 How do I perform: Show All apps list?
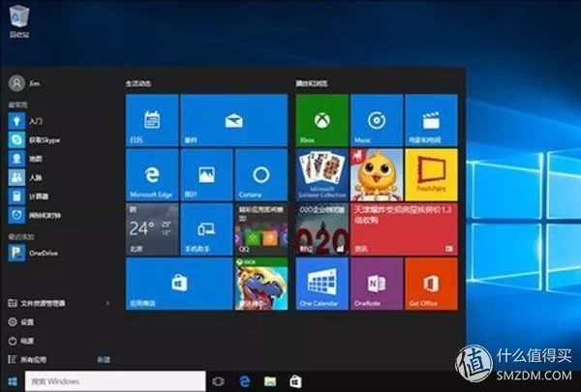click(27, 359)
